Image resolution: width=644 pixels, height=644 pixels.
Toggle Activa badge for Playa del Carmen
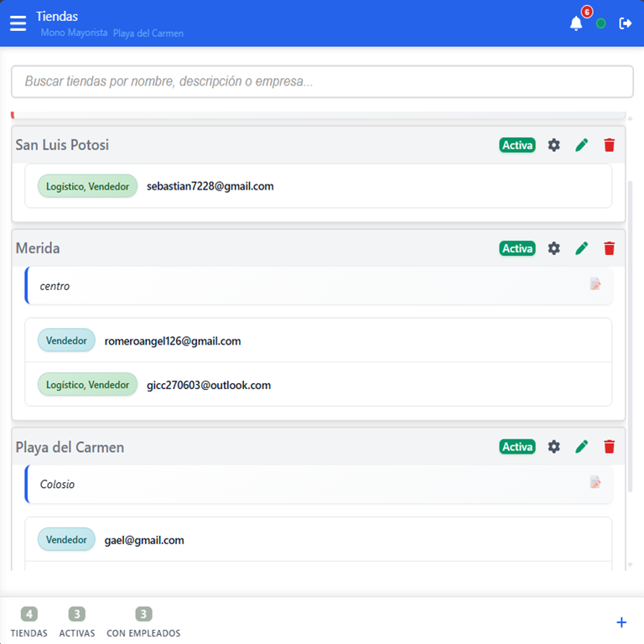click(517, 447)
